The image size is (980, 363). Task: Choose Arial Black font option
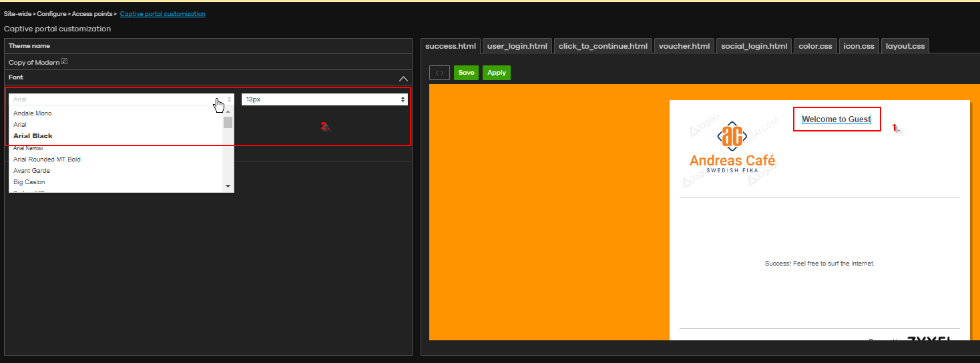(x=33, y=136)
